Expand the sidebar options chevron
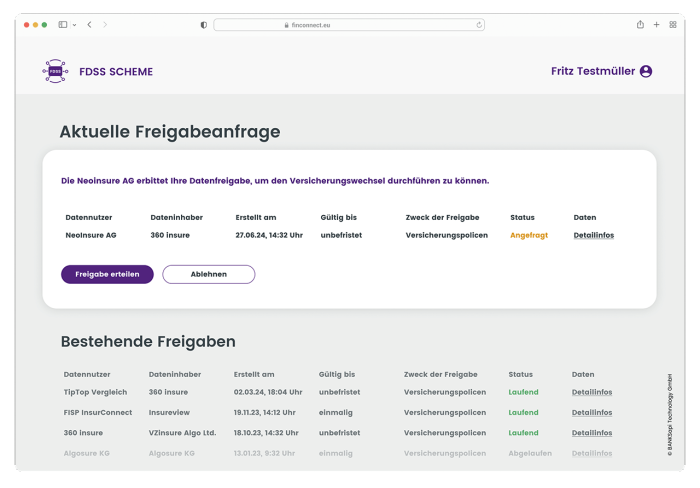 [x=75, y=25]
